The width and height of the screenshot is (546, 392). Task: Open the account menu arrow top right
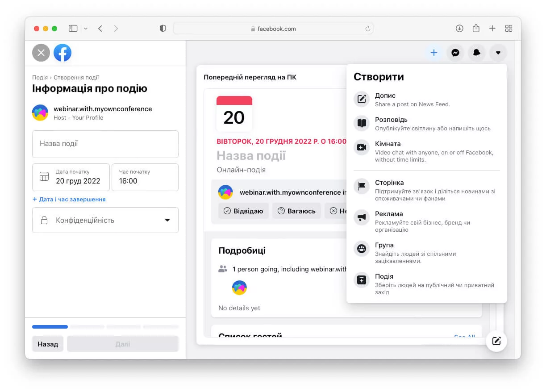point(498,53)
